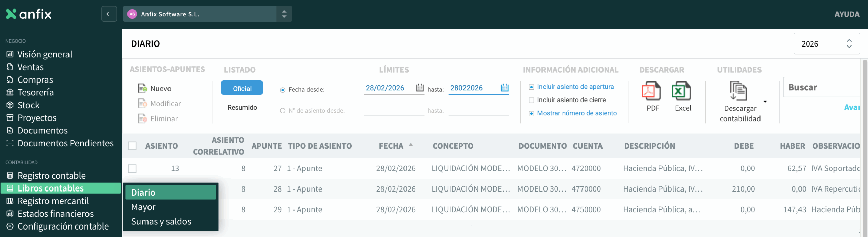The image size is (868, 237).
Task: Click the Nuevo entry icon
Action: click(x=142, y=88)
